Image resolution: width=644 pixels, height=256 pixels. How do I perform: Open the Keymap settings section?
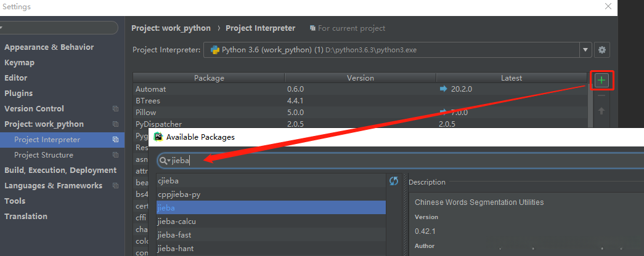point(19,63)
